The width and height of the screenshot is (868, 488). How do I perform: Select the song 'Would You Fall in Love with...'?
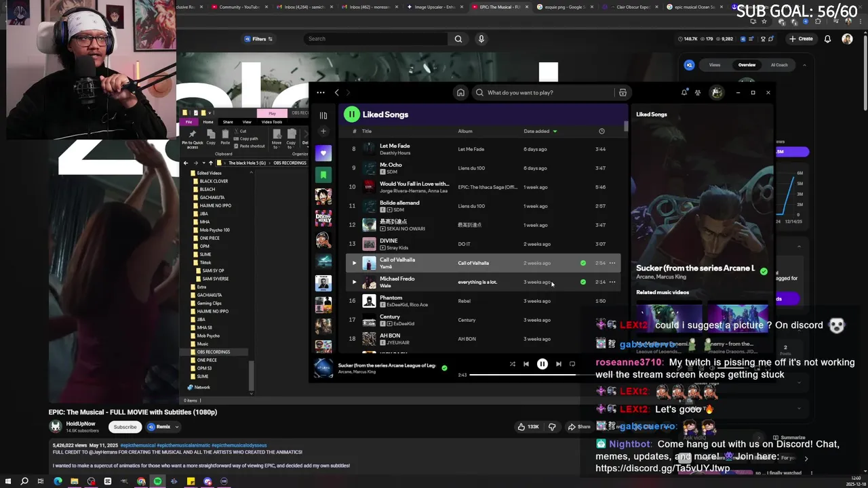[414, 184]
